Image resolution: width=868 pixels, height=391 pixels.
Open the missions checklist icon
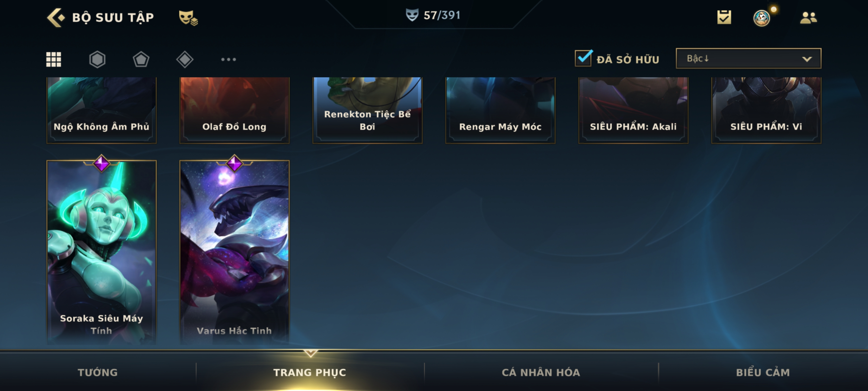[x=724, y=17]
